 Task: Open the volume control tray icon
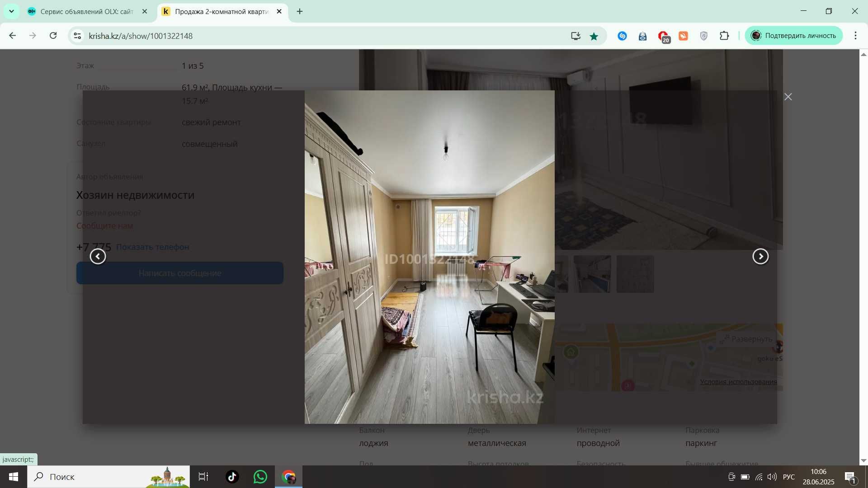(772, 477)
